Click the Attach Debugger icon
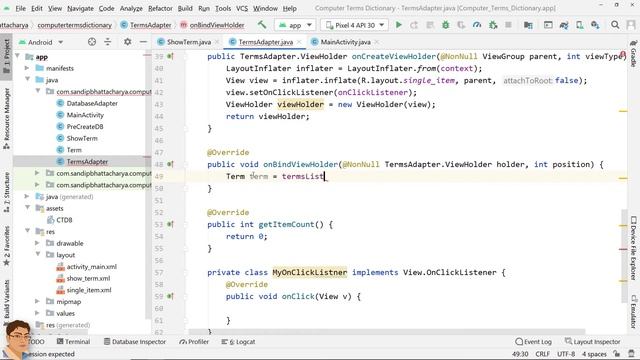This screenshot has width=640, height=360. [x=493, y=25]
